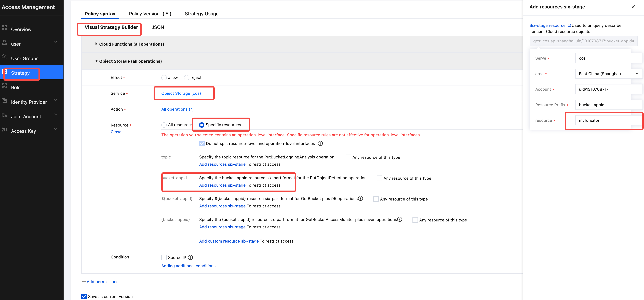Click the Role icon in sidebar
Image resolution: width=644 pixels, height=300 pixels.
(4, 86)
